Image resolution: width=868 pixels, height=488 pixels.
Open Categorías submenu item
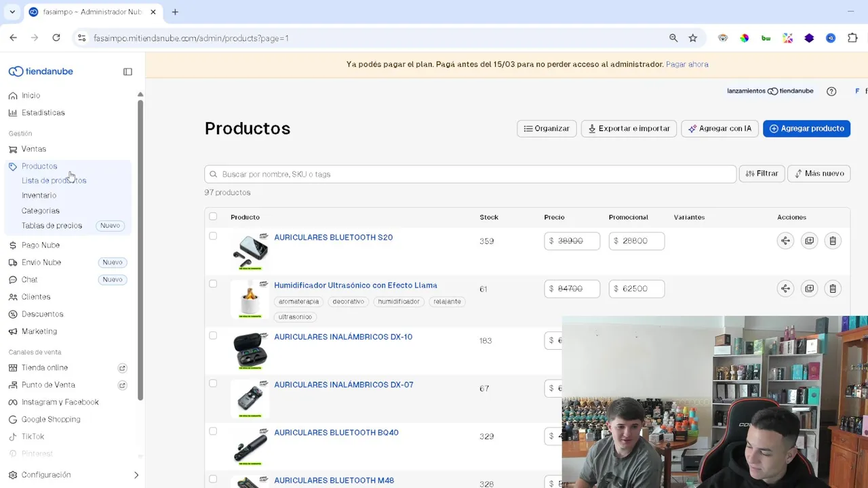pos(41,211)
